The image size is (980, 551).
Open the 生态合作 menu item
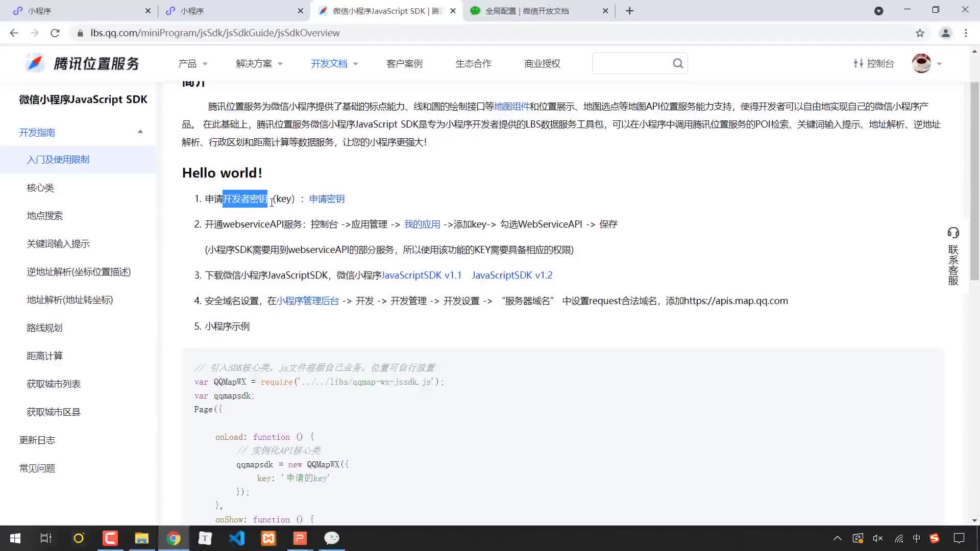click(x=473, y=64)
